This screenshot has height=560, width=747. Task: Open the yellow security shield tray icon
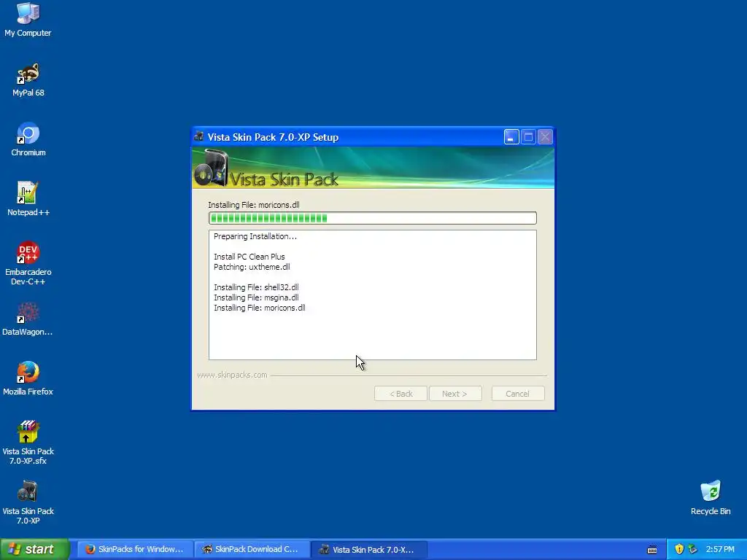tap(679, 549)
